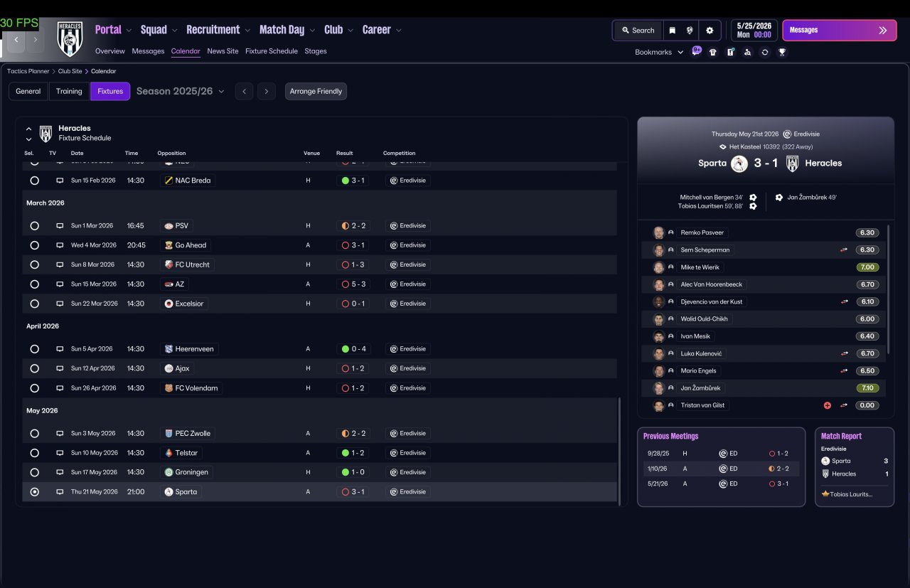
Task: Expand the Bookmarks dropdown
Action: click(659, 52)
